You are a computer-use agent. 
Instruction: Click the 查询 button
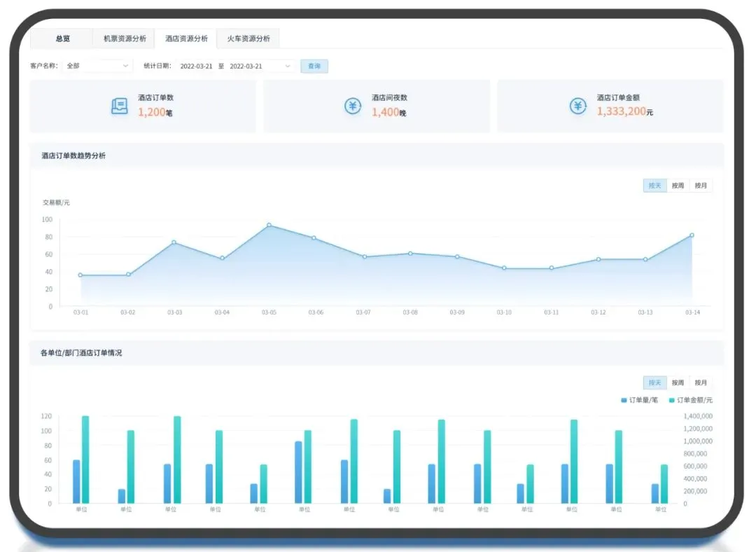314,66
